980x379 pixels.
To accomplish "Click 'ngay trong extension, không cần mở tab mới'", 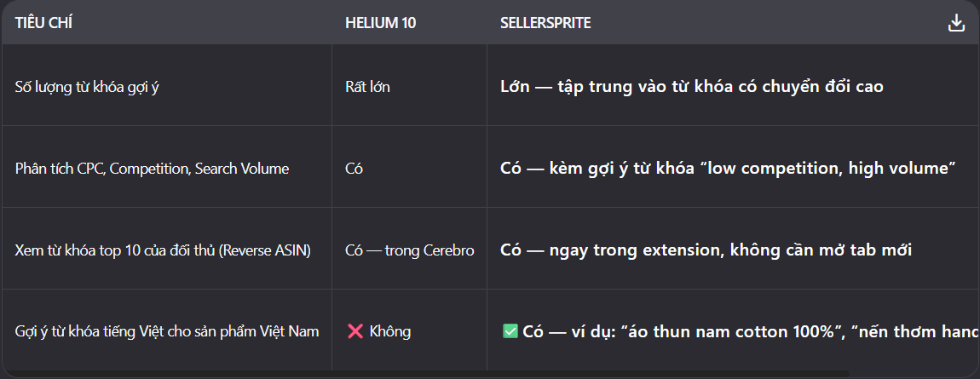I will 730,250.
